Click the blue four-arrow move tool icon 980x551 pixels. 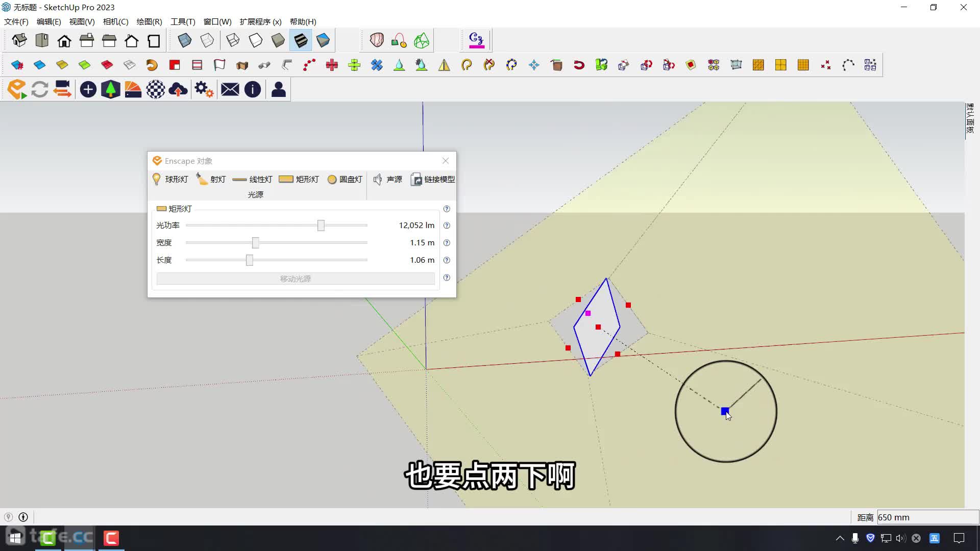[534, 65]
